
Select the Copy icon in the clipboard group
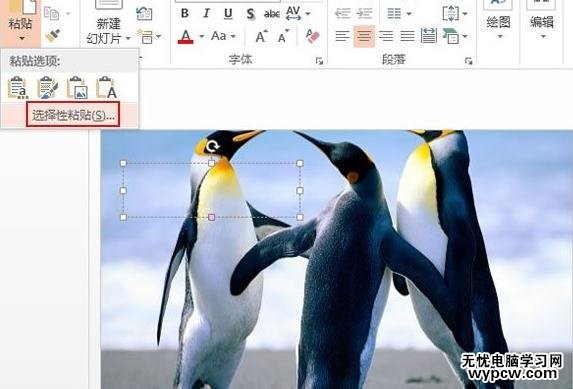(x=52, y=14)
